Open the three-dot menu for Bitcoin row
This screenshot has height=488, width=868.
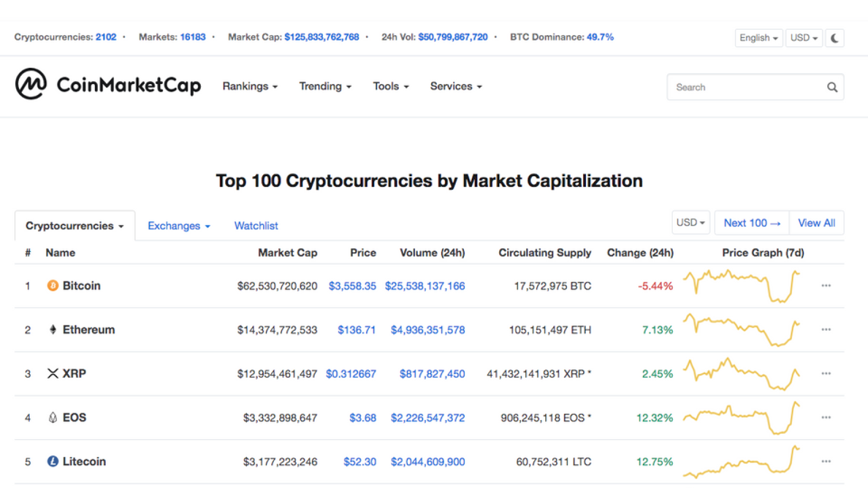[x=826, y=286]
